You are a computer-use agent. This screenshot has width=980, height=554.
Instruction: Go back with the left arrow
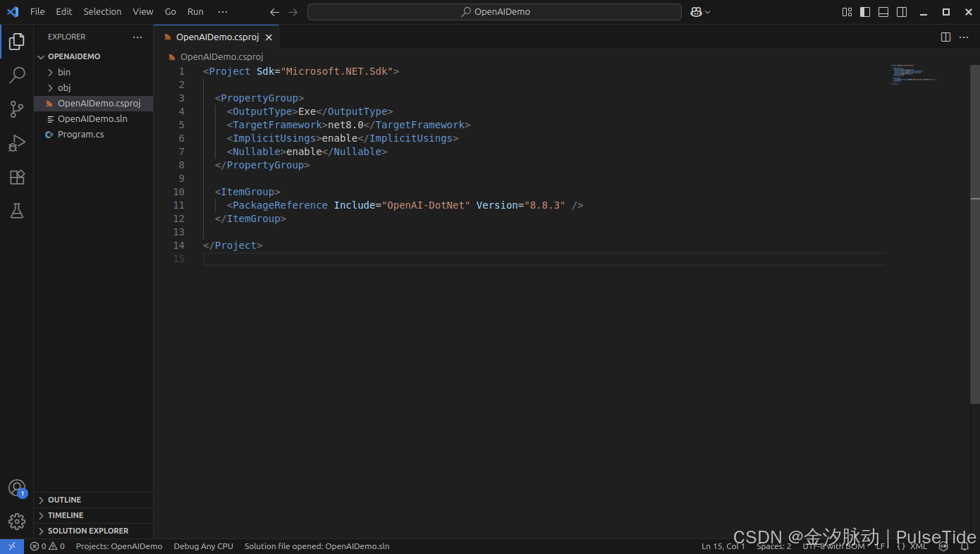[x=274, y=12]
